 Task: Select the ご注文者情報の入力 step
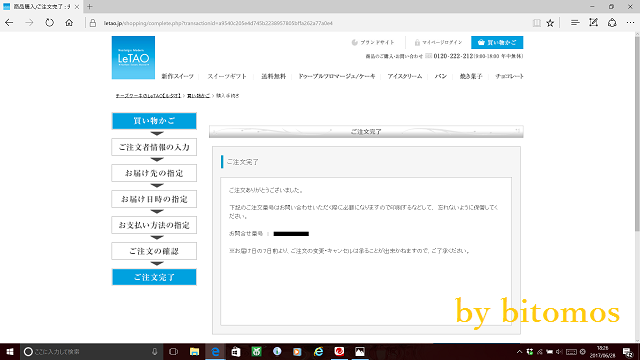click(154, 147)
